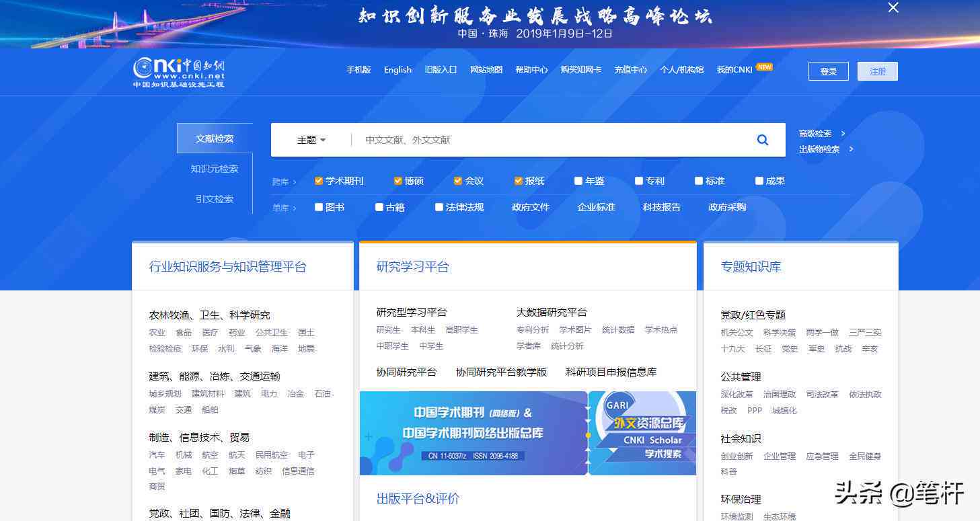Viewport: 980px width, 521px height.
Task: Click the 注册 button
Action: pos(878,71)
